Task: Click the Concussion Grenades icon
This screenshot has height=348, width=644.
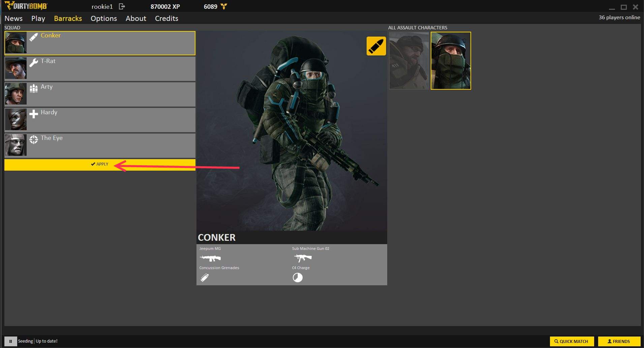Action: 205,278
